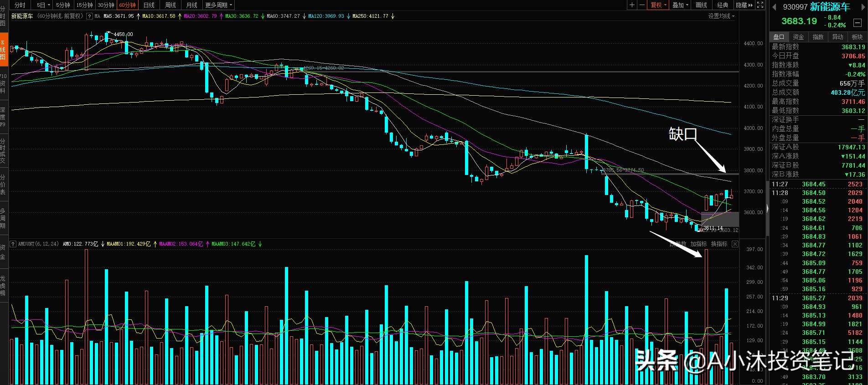868x385 pixels.
Task: Open the 多周期 sidebar item
Action: point(4,219)
